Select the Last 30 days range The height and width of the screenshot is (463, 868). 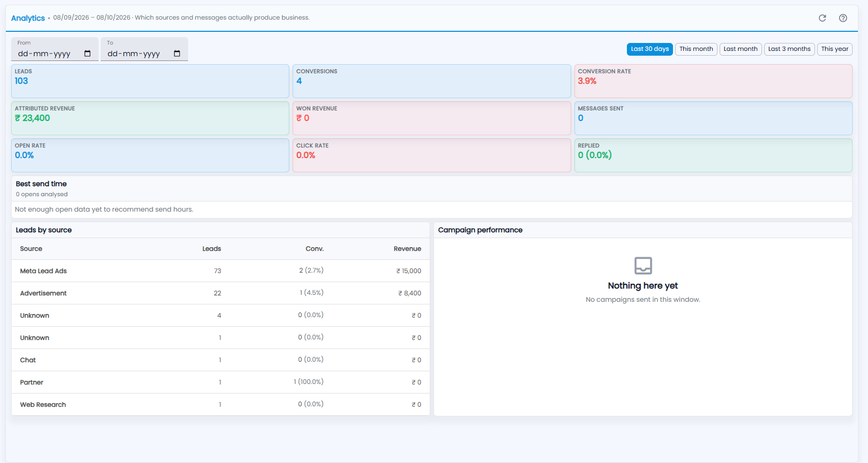click(x=650, y=49)
